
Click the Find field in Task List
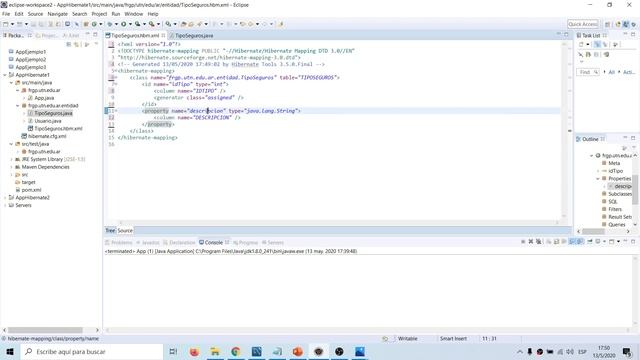point(588,72)
